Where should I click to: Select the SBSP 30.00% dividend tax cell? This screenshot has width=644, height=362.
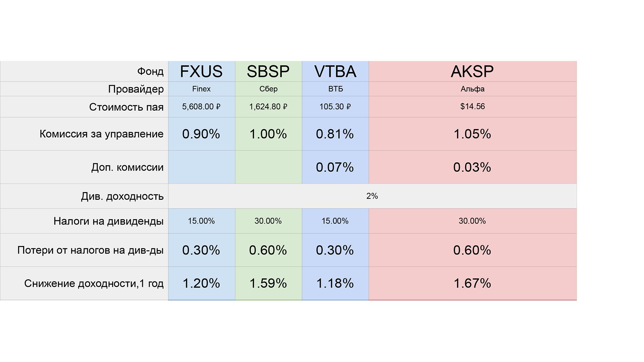tap(268, 221)
